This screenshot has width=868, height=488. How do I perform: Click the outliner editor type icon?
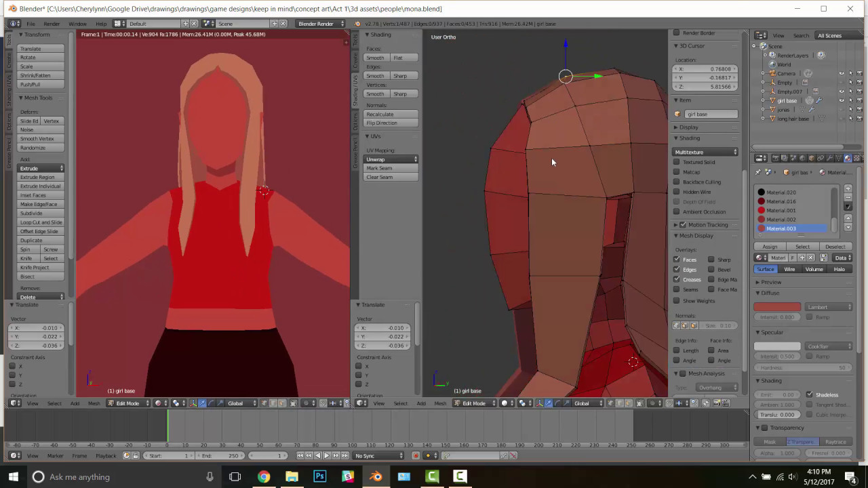(x=761, y=35)
